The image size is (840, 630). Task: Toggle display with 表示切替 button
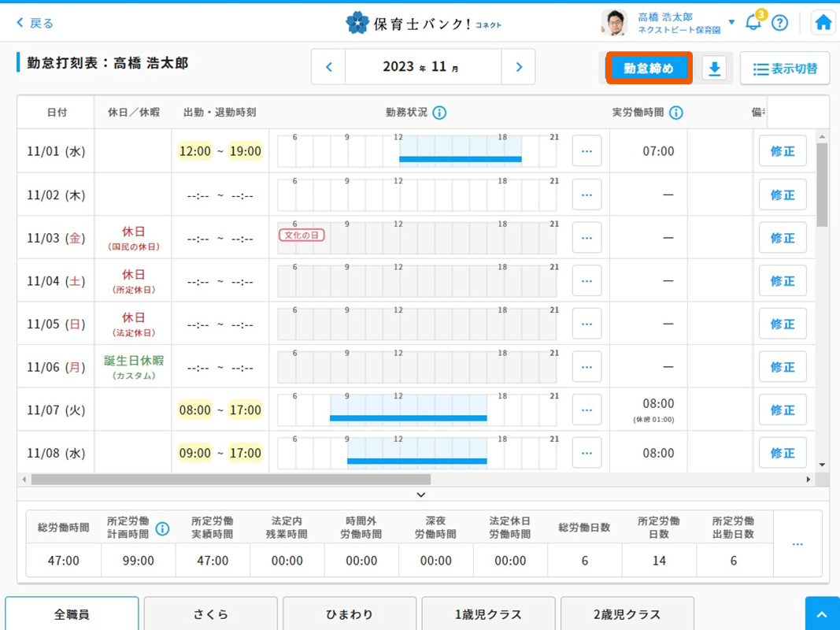pyautogui.click(x=785, y=69)
